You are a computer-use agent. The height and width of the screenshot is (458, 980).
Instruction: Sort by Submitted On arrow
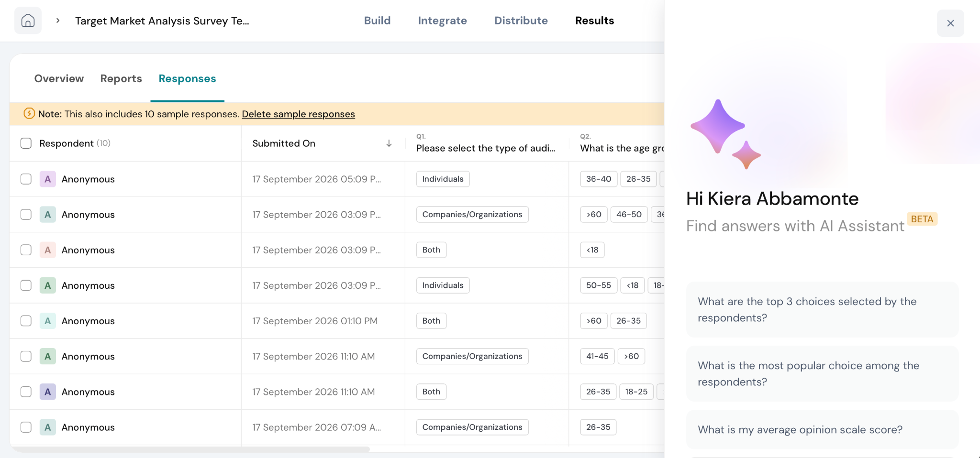[389, 143]
